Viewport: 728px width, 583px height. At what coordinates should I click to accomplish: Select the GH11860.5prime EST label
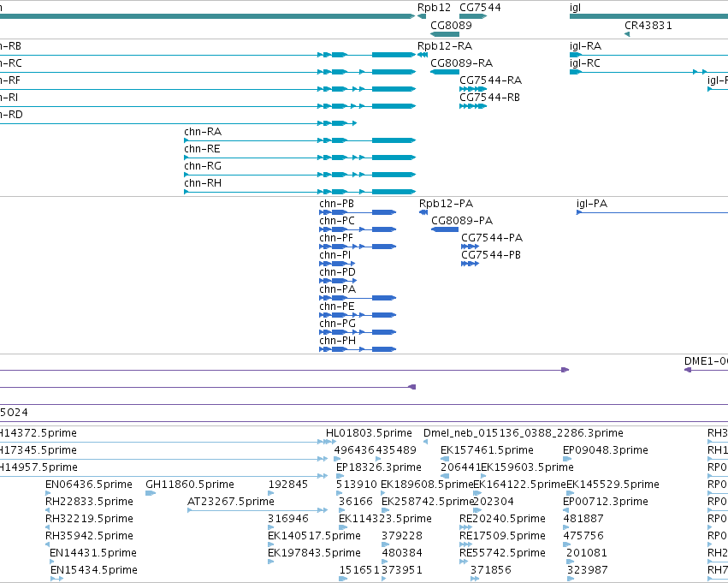(190, 485)
